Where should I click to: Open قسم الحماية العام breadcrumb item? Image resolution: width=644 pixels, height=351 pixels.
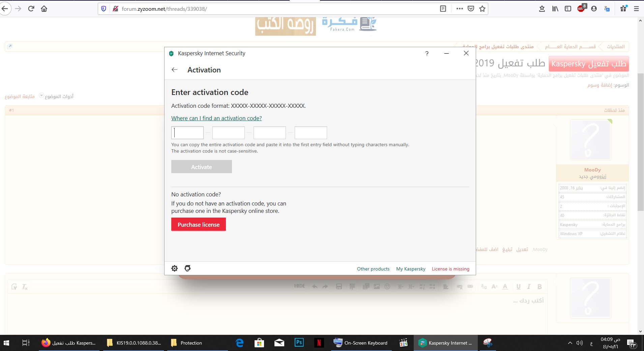coord(570,46)
